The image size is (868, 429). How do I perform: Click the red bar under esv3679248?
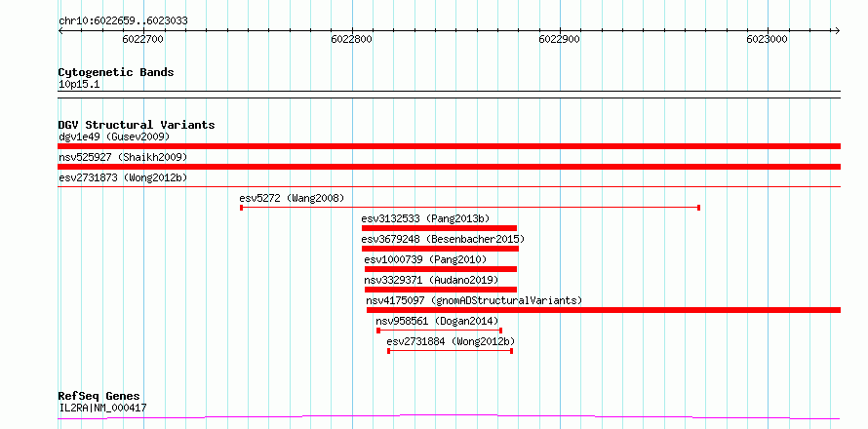[440, 249]
